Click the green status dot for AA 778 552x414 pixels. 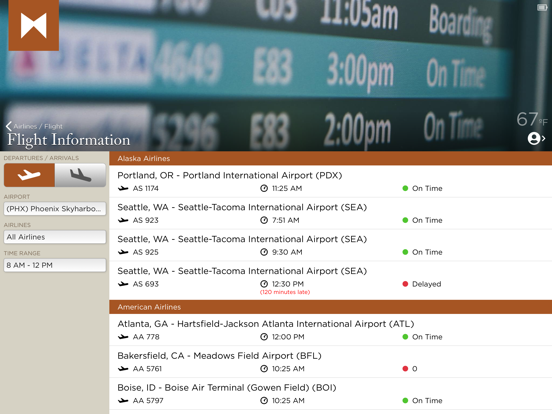pyautogui.click(x=405, y=337)
